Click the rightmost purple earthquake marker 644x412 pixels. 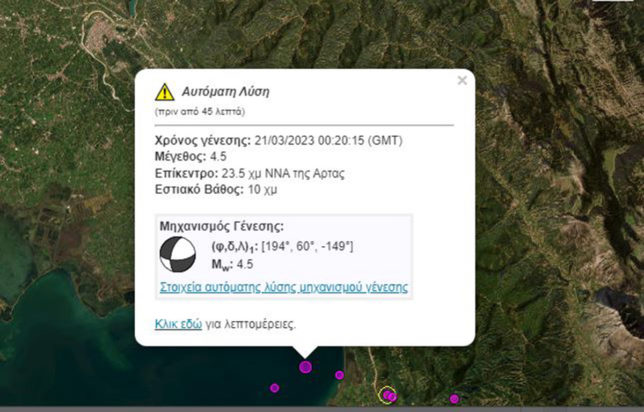[x=454, y=399]
